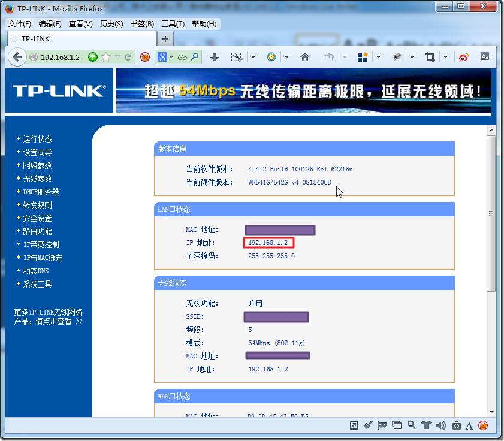Bookmark this page with the star icon
Viewport: 504px width, 441px height.
(x=105, y=57)
